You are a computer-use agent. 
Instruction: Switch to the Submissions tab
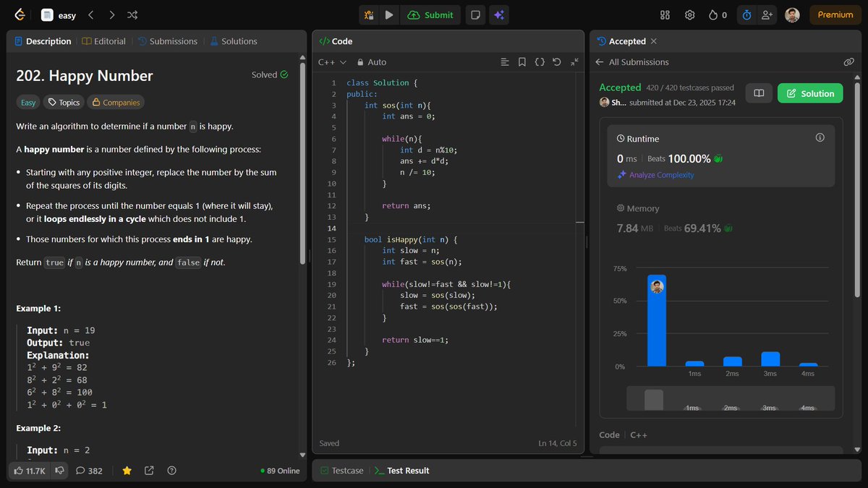(167, 41)
